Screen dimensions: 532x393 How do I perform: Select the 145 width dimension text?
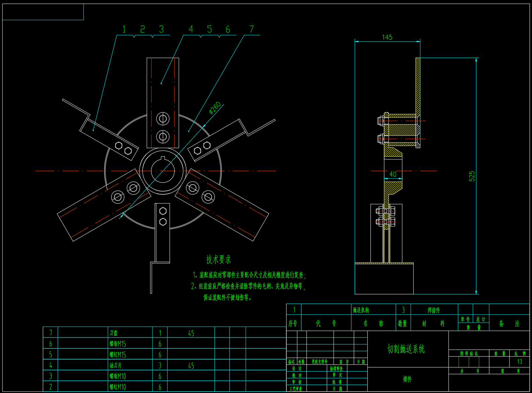pyautogui.click(x=387, y=37)
